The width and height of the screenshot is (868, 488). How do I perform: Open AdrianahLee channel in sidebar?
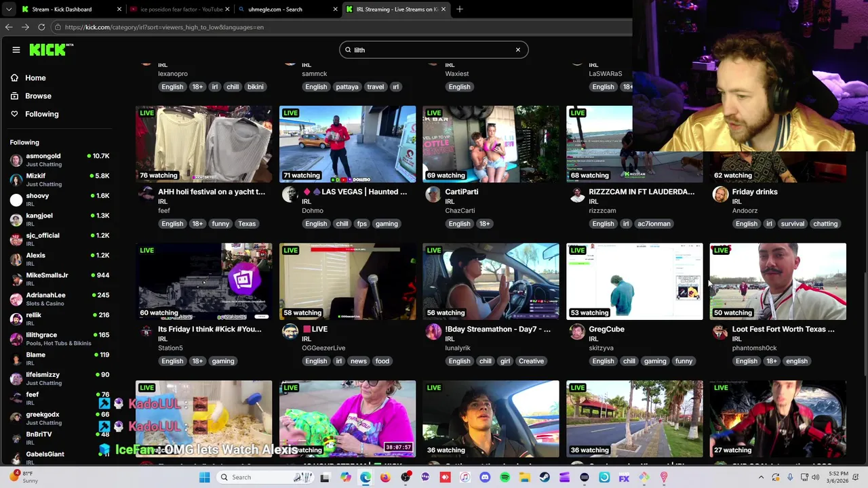[x=59, y=299]
